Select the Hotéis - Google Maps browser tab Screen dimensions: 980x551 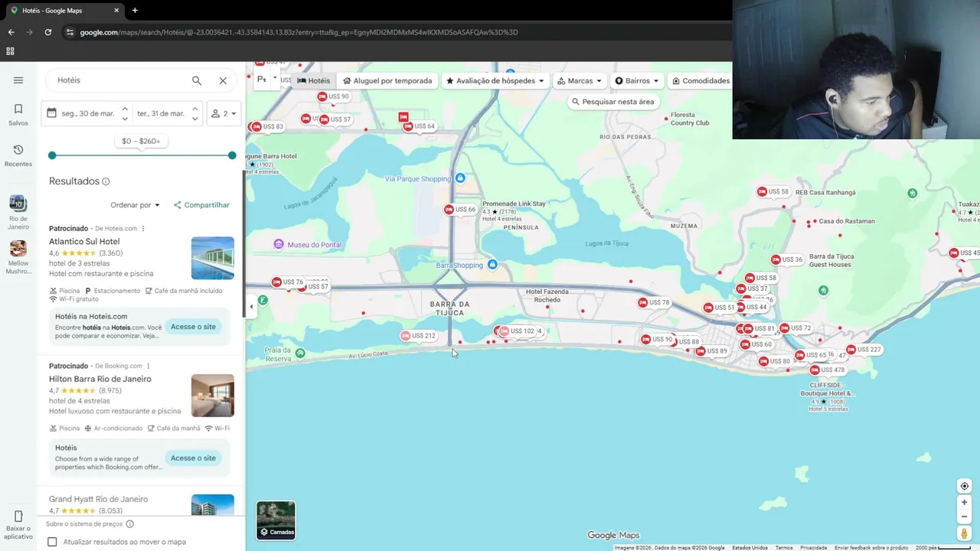pos(65,11)
